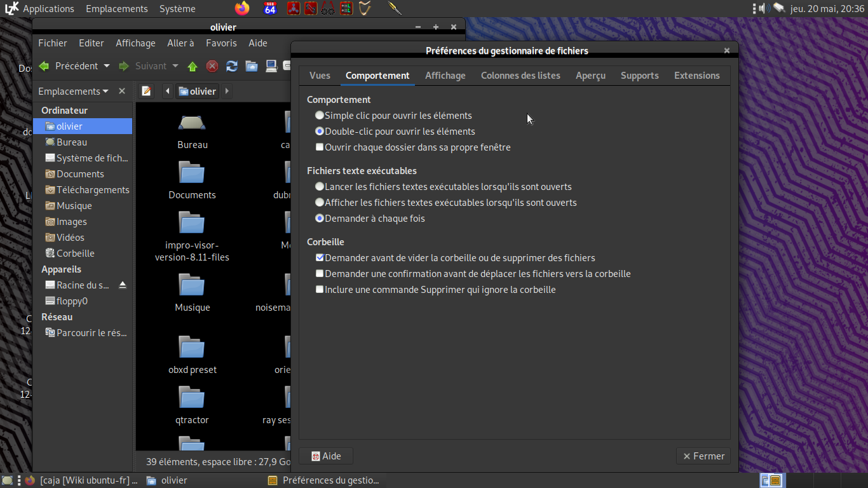Click the network connection tray icon
This screenshot has height=488, width=868.
(x=779, y=8)
